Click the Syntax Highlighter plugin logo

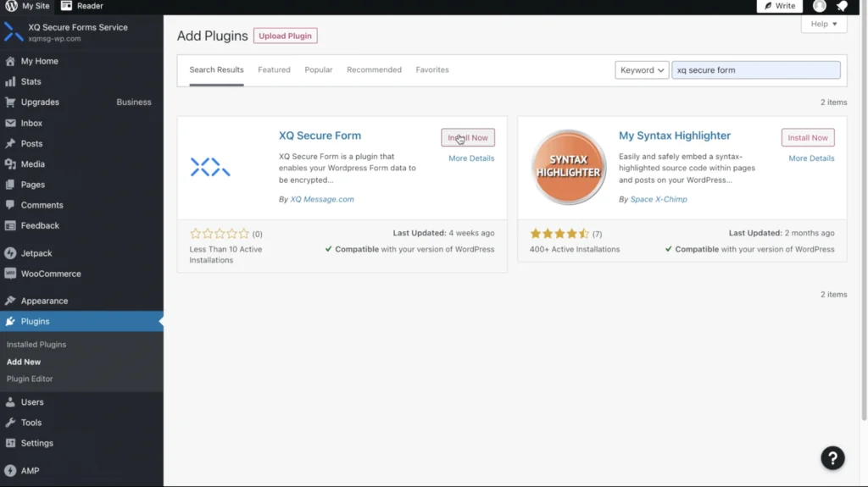click(569, 167)
